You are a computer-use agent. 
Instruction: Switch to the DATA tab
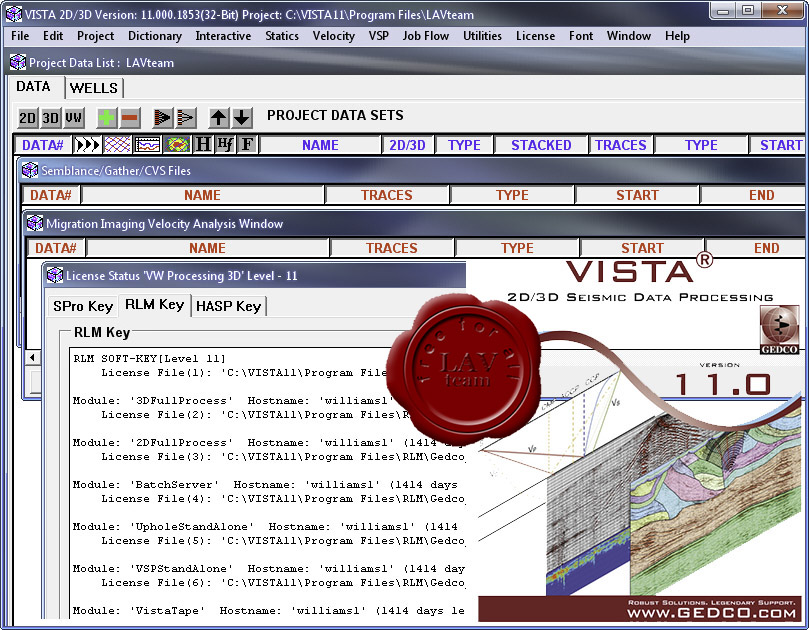tap(33, 86)
